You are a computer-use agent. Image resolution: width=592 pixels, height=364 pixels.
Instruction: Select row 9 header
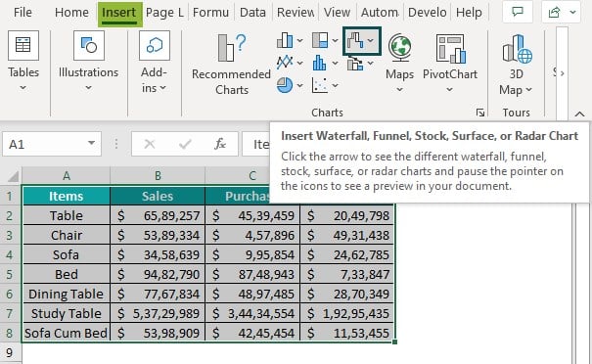(x=11, y=352)
